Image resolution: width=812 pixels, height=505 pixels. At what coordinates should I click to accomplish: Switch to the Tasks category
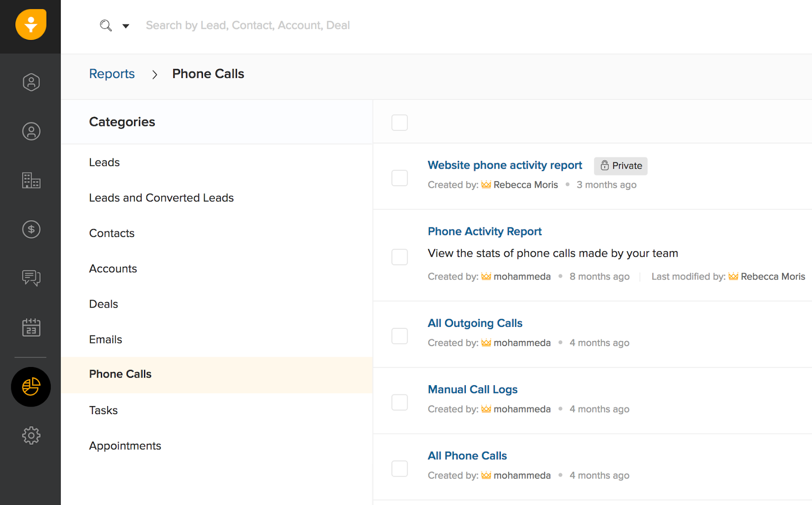coord(104,410)
